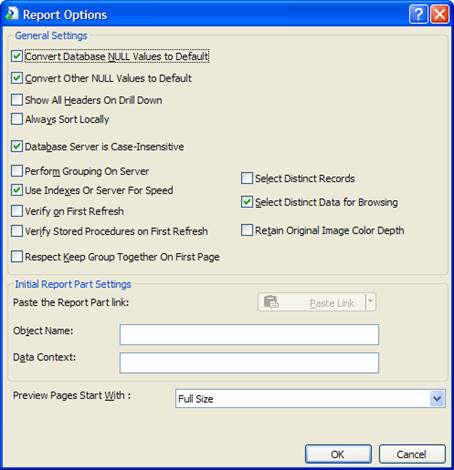
Task: Open the Paste Link dropdown arrow
Action: pyautogui.click(x=371, y=302)
